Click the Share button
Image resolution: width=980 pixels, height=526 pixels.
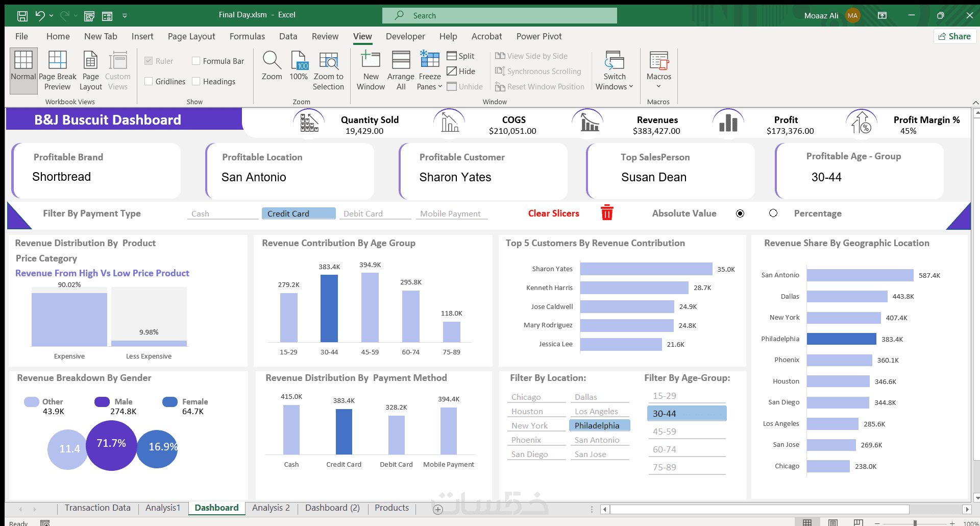click(x=955, y=36)
